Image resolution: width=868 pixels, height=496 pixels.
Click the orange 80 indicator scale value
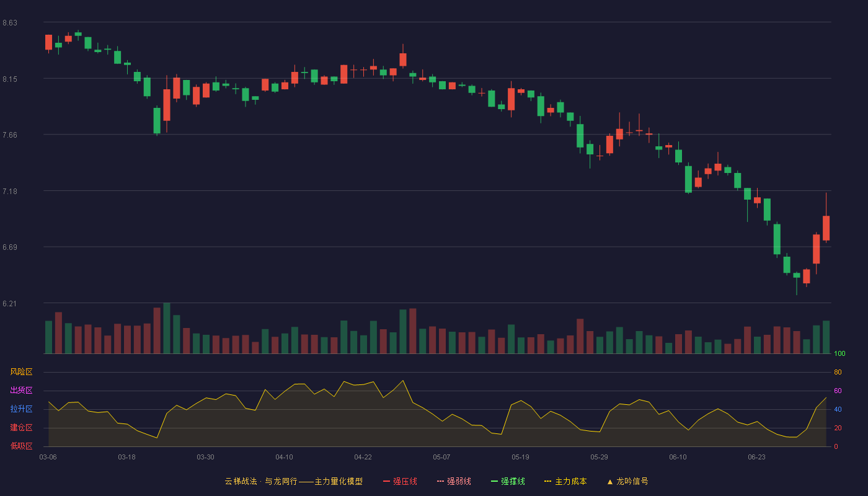(838, 372)
